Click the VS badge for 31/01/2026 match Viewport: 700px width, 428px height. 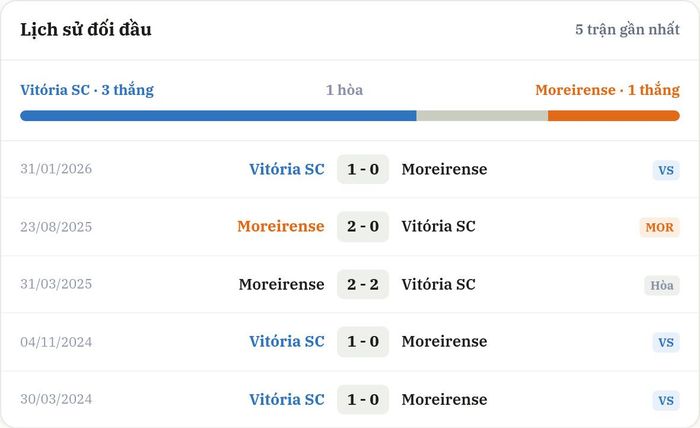666,170
